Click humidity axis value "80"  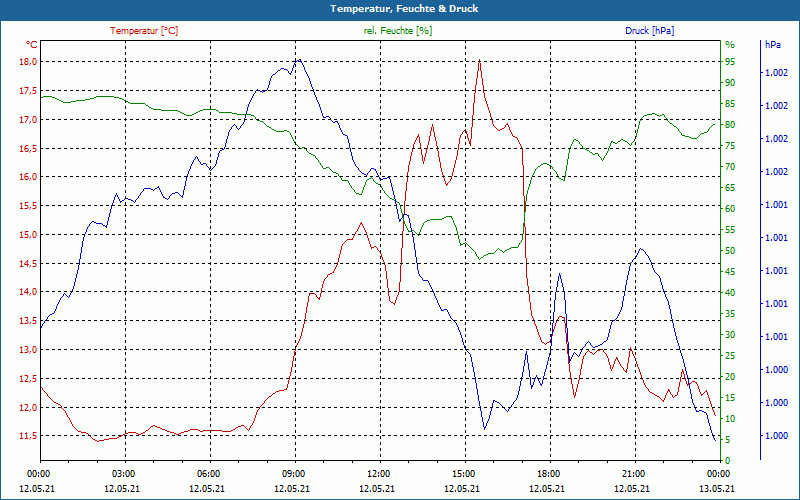click(x=730, y=124)
